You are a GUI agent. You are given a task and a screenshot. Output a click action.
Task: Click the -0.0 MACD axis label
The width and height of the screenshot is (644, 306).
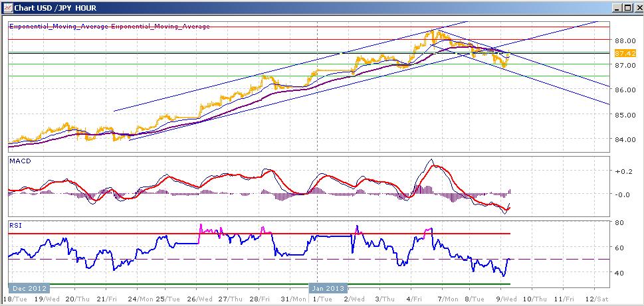[x=624, y=194]
